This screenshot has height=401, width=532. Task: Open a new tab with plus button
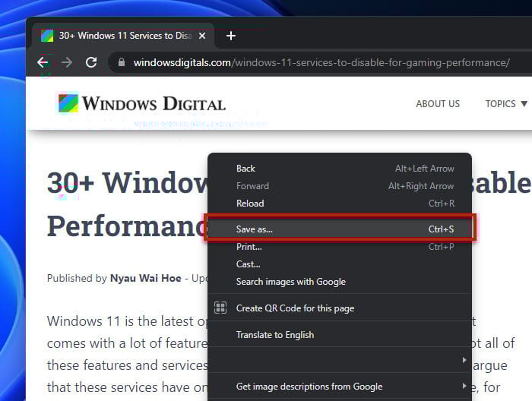[231, 36]
